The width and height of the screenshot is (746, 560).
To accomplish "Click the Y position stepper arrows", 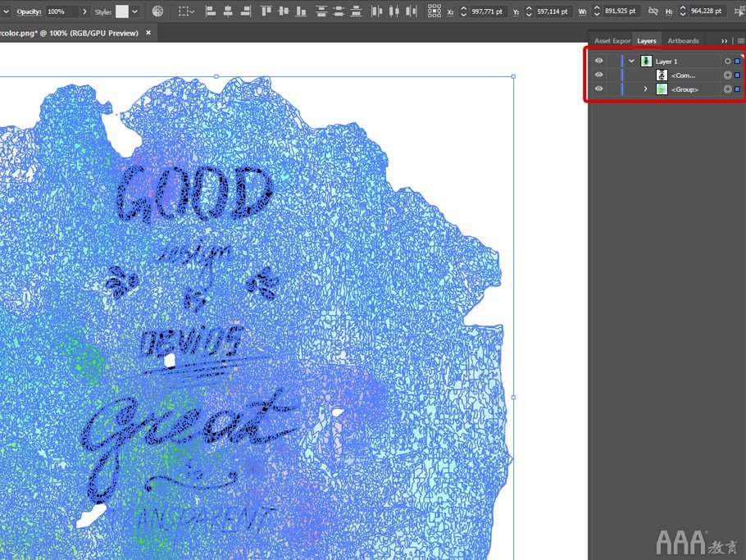I will tap(529, 11).
